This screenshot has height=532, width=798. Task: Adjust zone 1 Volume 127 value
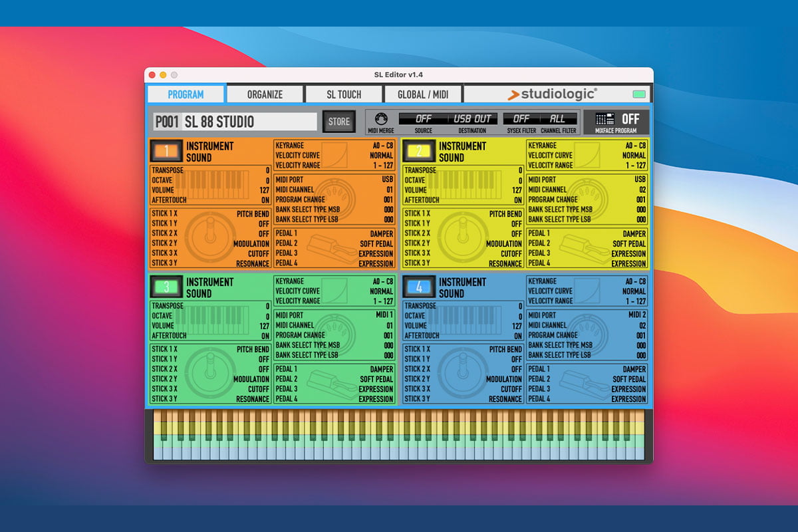264,190
